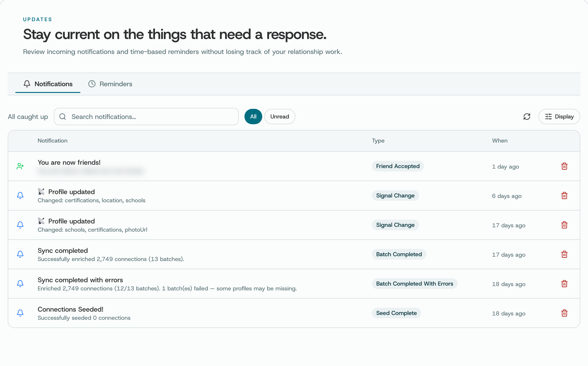Focus the Search notifications field

pyautogui.click(x=146, y=117)
